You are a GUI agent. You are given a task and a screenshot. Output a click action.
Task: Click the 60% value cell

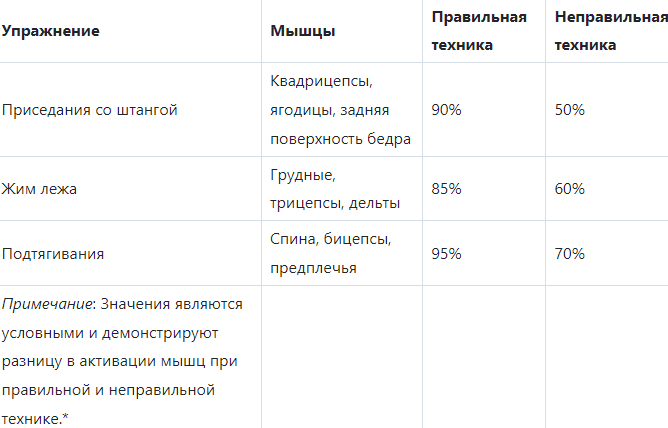point(570,189)
